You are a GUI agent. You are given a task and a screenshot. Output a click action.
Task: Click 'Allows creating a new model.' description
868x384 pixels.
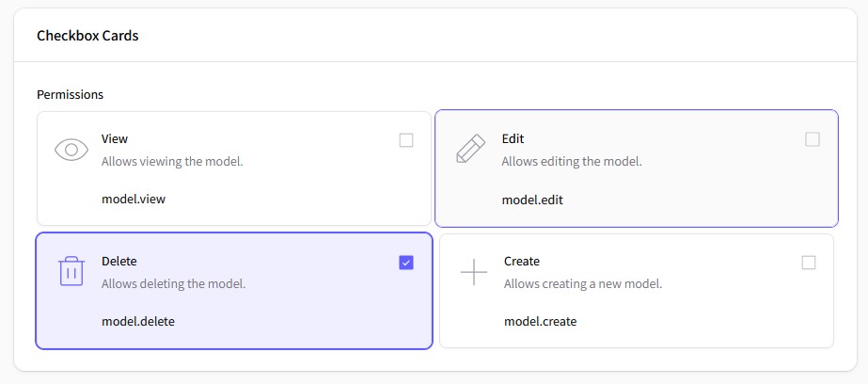coord(583,284)
